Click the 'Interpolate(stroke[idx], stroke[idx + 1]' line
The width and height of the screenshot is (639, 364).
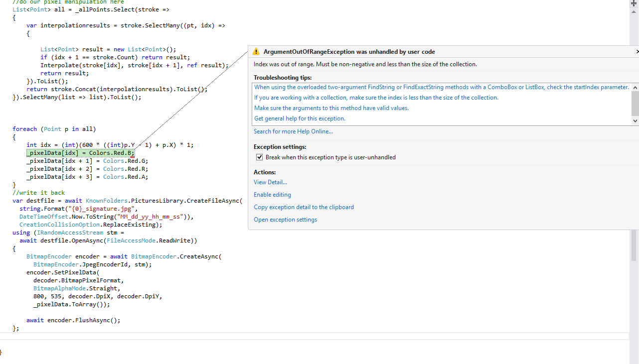tap(135, 65)
